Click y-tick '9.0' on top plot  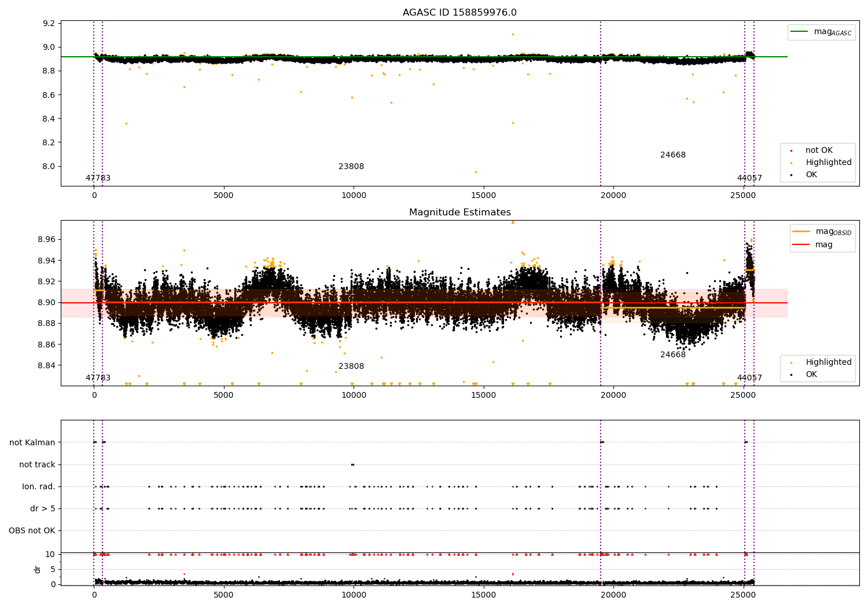[x=49, y=47]
